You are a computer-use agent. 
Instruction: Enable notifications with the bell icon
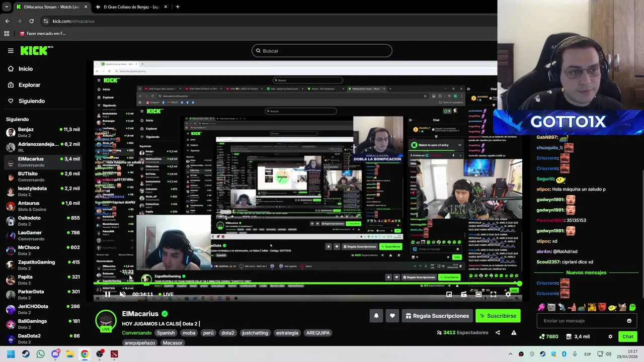tap(376, 316)
